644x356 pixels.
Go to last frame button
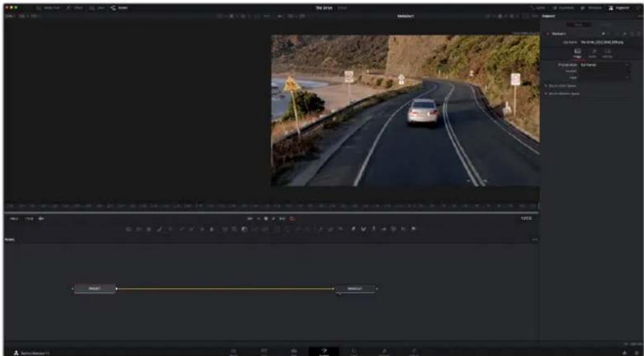(283, 219)
